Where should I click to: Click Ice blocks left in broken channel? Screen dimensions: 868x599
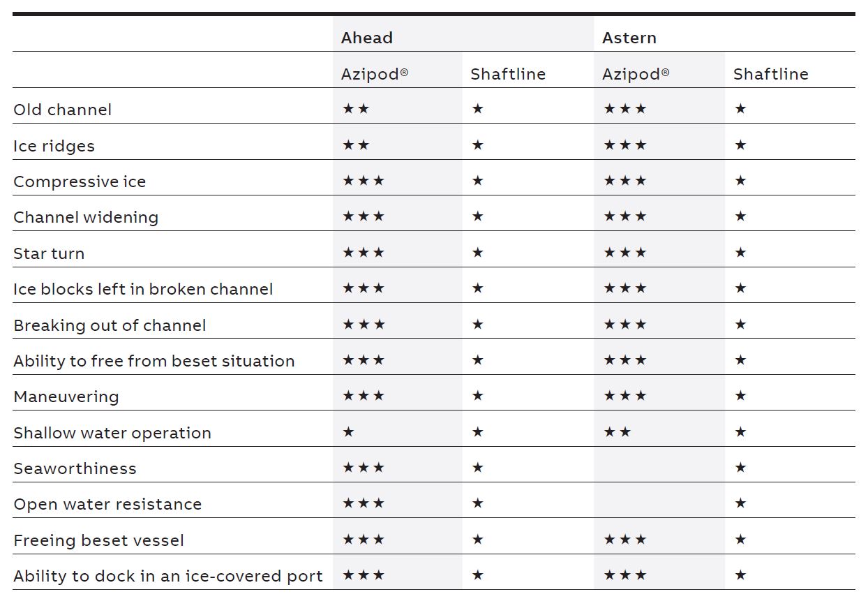143,289
